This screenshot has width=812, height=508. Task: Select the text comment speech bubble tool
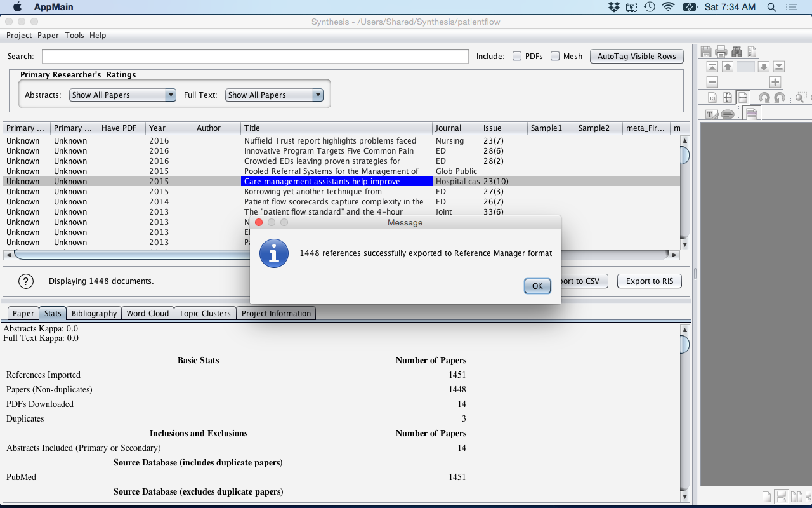point(728,114)
